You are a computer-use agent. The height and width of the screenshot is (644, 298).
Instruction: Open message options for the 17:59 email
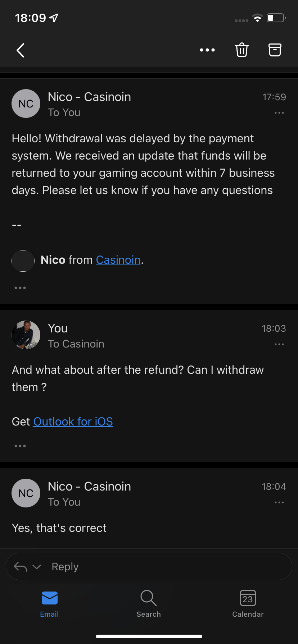point(279,113)
